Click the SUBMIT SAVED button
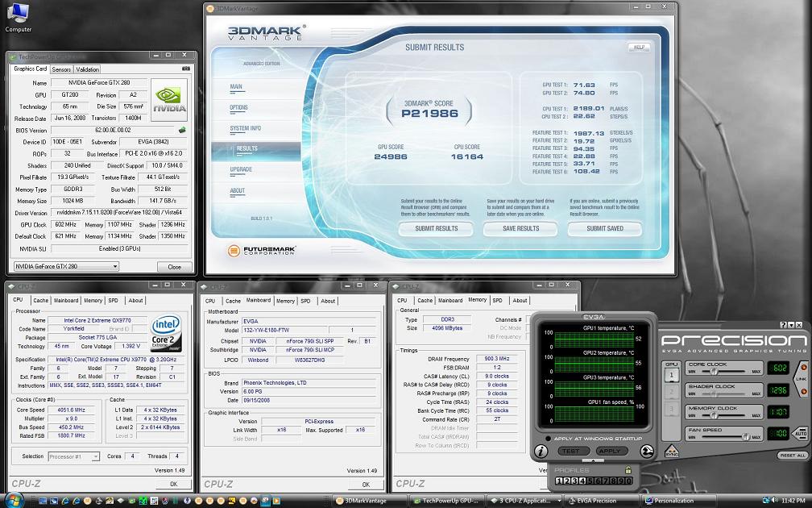 (x=605, y=229)
